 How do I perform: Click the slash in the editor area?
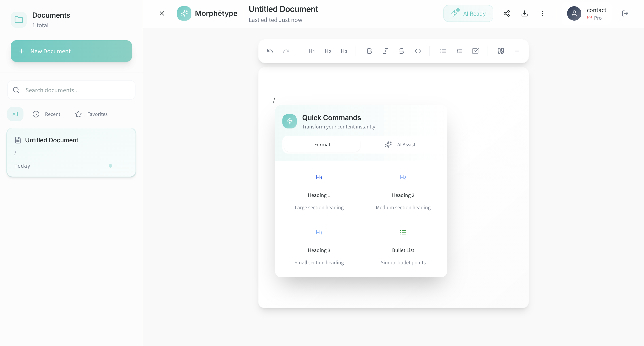click(x=274, y=100)
